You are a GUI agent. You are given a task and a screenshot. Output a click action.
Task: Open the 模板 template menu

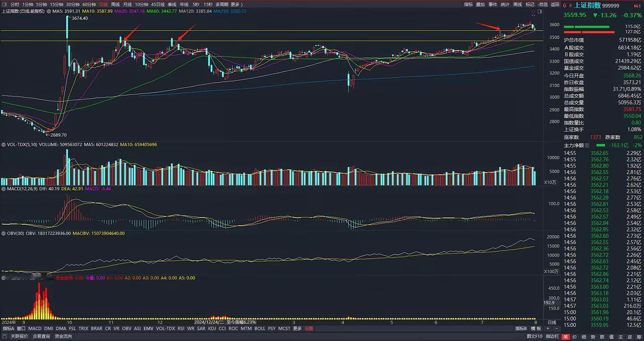(x=536, y=328)
